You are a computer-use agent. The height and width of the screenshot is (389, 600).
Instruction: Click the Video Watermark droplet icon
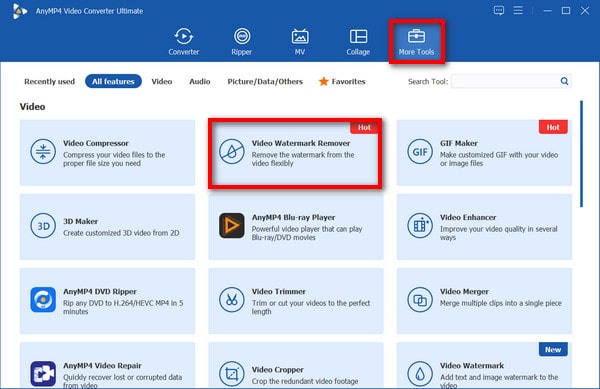420,374
